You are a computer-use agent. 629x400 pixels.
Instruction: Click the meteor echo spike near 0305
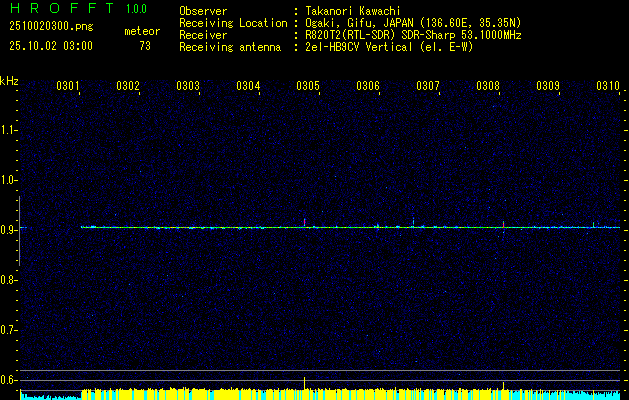pos(304,222)
